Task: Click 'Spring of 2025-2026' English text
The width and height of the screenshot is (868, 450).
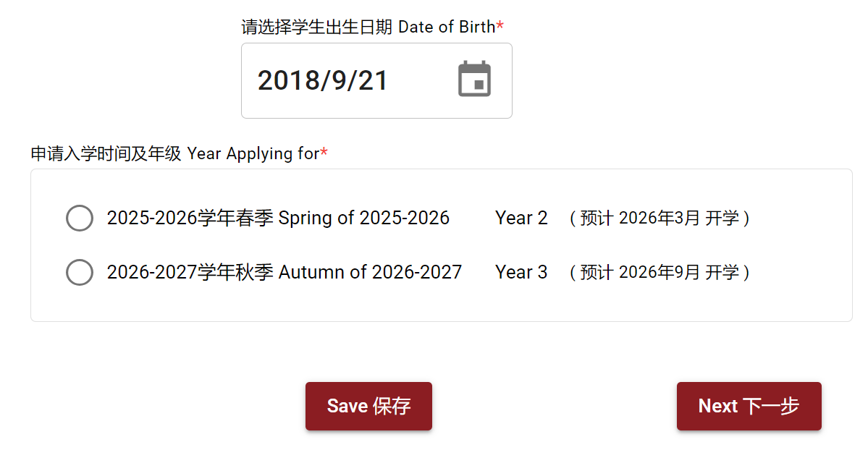Action: (364, 218)
